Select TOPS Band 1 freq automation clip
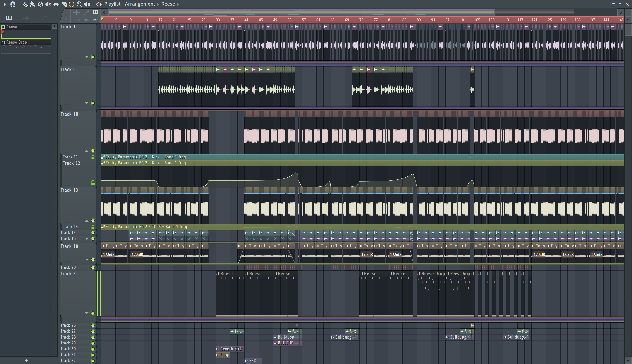Image resolution: width=632 pixels, height=364 pixels. click(x=362, y=227)
